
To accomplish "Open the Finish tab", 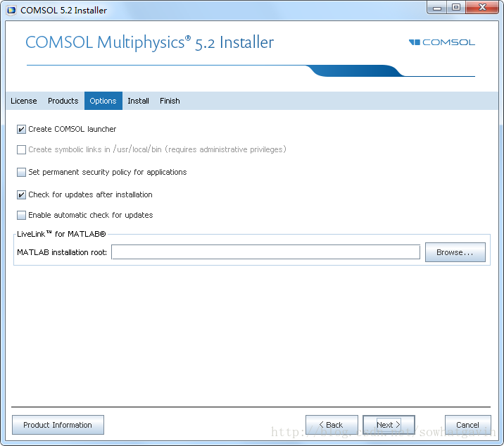I will [170, 101].
